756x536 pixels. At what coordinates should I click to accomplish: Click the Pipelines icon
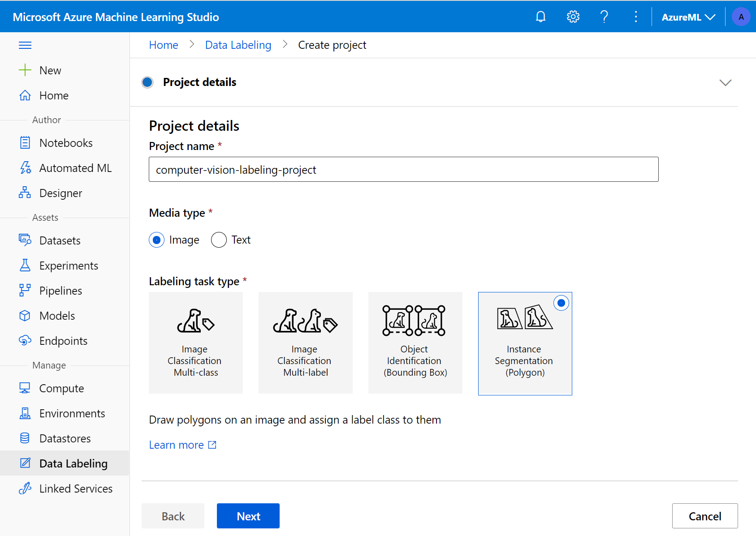click(25, 291)
